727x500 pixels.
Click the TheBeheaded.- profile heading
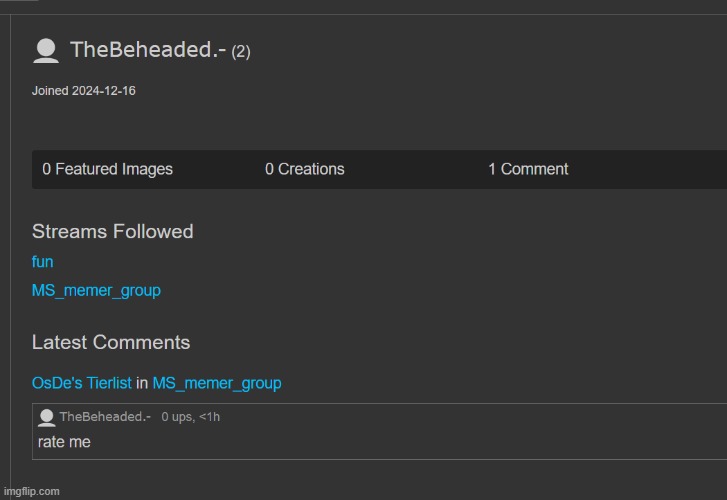147,50
